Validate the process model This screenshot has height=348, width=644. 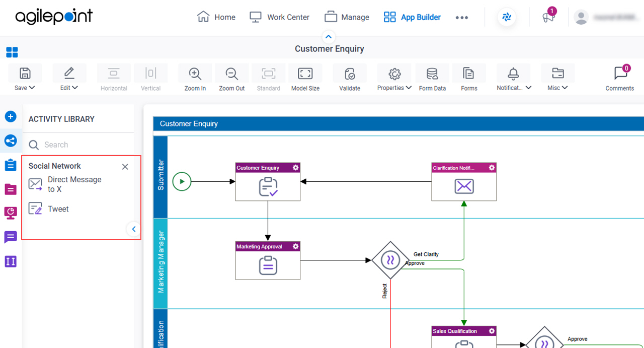tap(350, 74)
